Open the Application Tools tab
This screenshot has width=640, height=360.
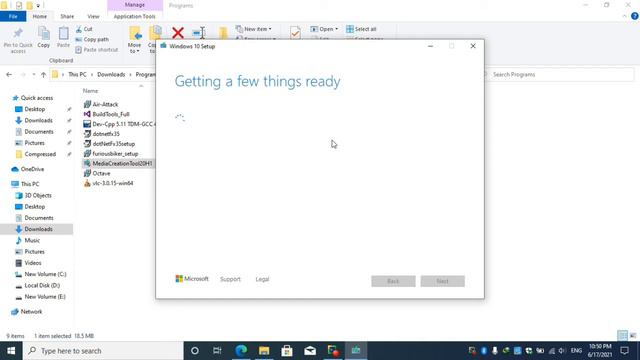tap(135, 16)
